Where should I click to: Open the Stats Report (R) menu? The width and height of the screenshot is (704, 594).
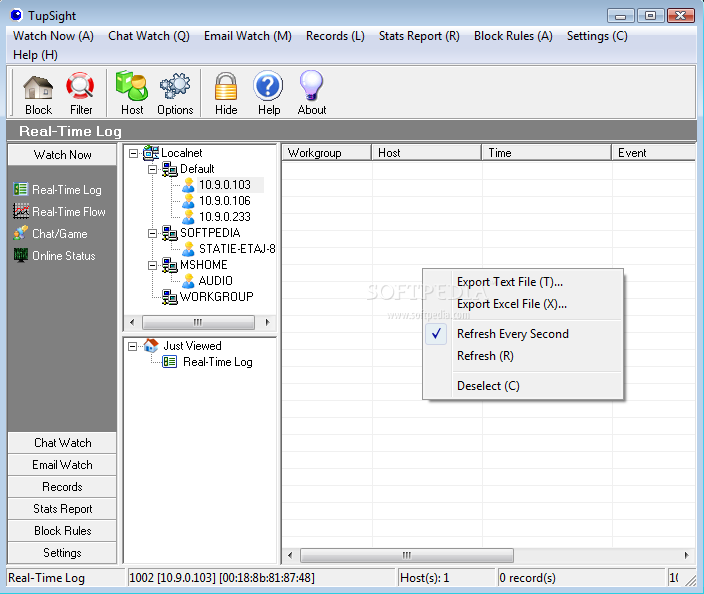419,36
